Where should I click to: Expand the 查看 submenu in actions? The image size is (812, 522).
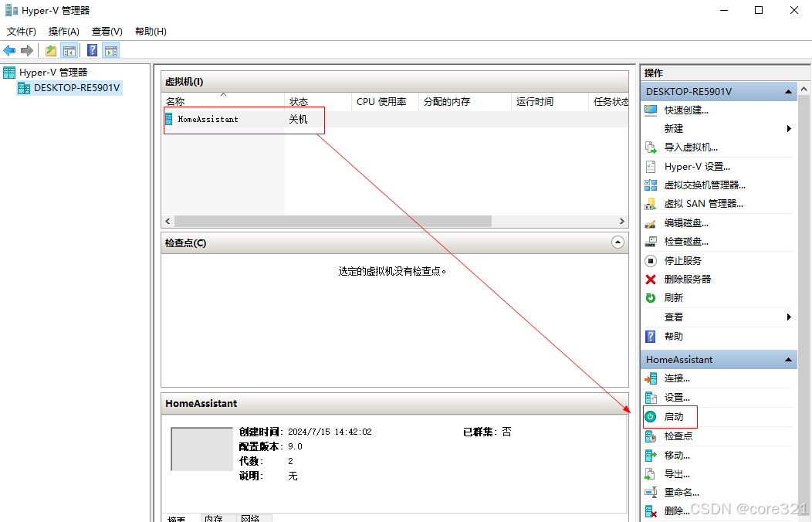789,317
